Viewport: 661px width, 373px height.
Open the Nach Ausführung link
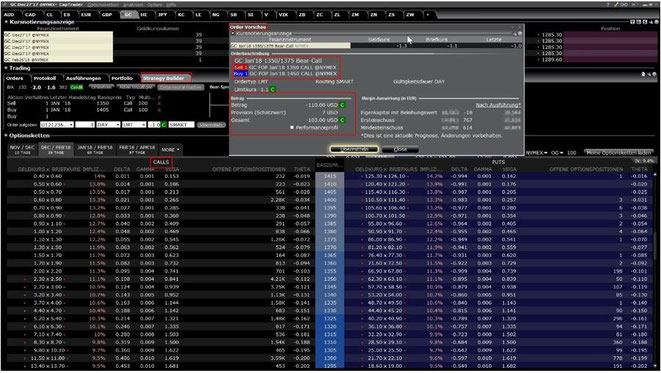[498, 105]
